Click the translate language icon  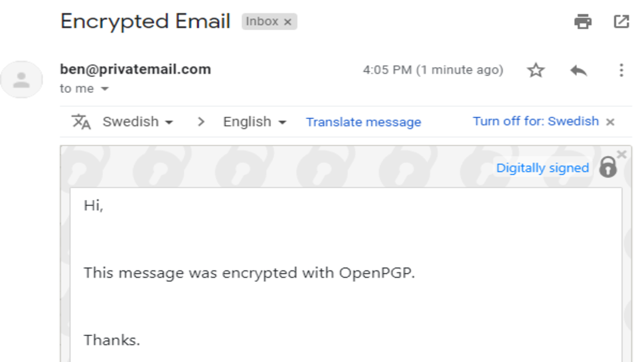click(x=81, y=122)
